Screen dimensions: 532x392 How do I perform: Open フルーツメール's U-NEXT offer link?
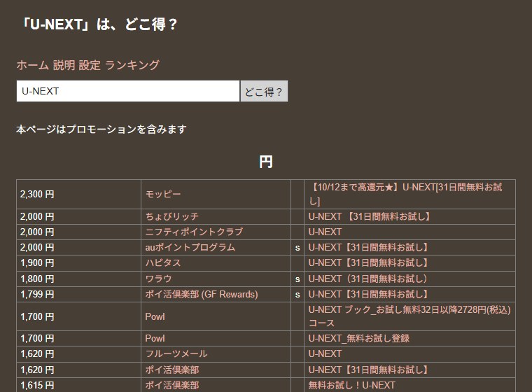(x=325, y=353)
